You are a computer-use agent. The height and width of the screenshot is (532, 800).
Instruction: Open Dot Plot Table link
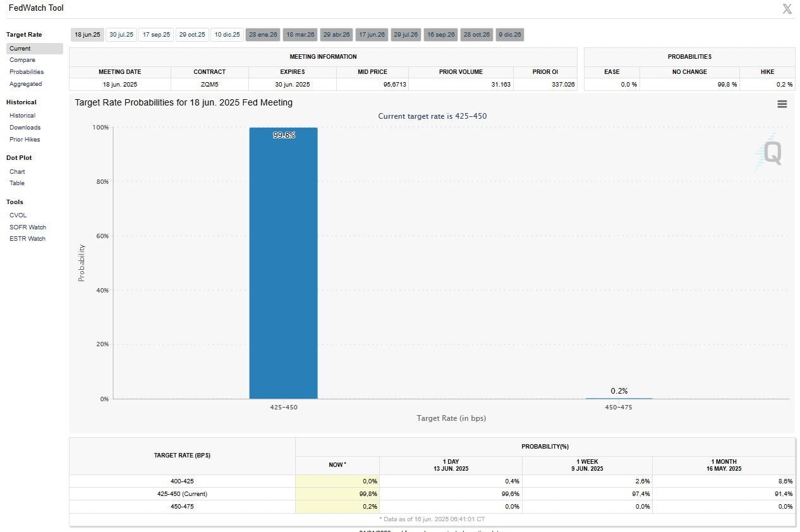pos(17,183)
